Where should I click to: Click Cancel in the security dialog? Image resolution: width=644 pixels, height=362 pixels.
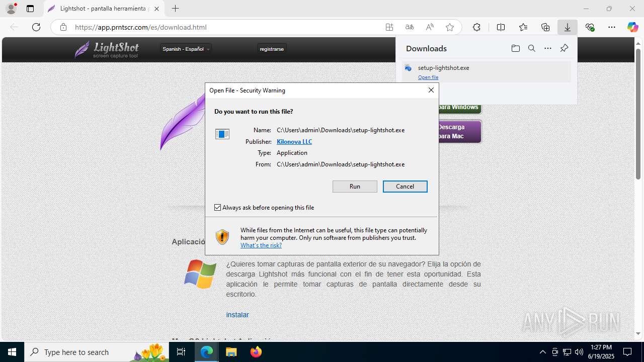[405, 187]
